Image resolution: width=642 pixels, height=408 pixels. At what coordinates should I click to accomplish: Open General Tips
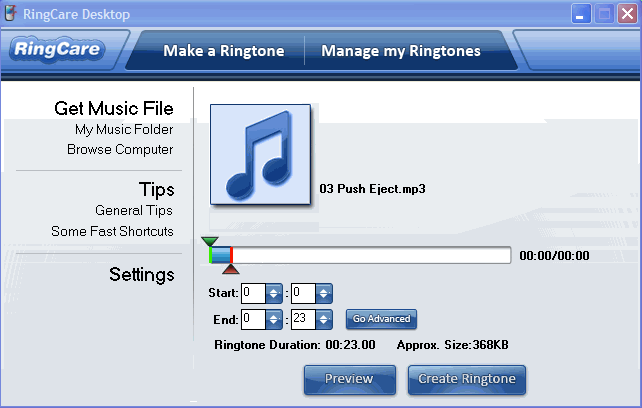click(x=134, y=211)
